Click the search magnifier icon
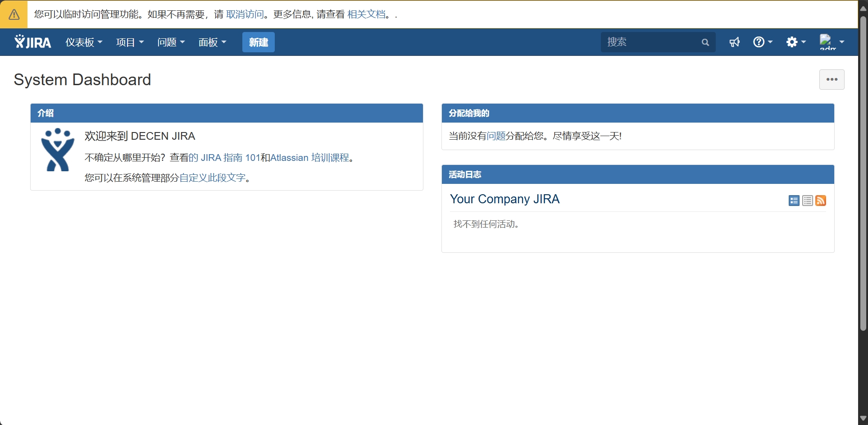868x425 pixels. pos(705,42)
